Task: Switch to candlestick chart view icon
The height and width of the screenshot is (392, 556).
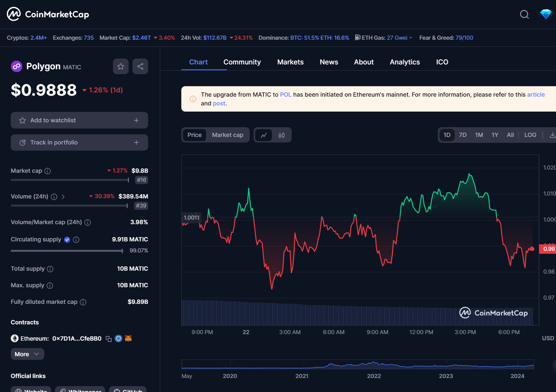Action: click(282, 135)
